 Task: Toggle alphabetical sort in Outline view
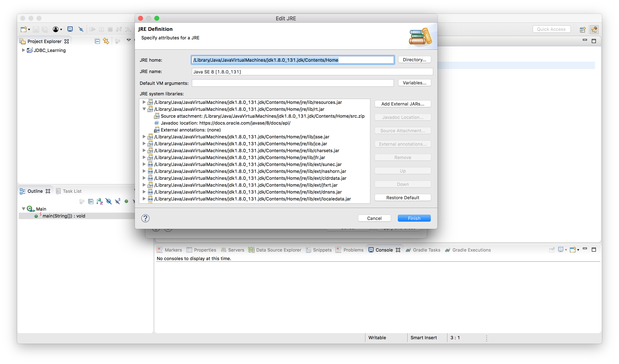[x=100, y=201]
